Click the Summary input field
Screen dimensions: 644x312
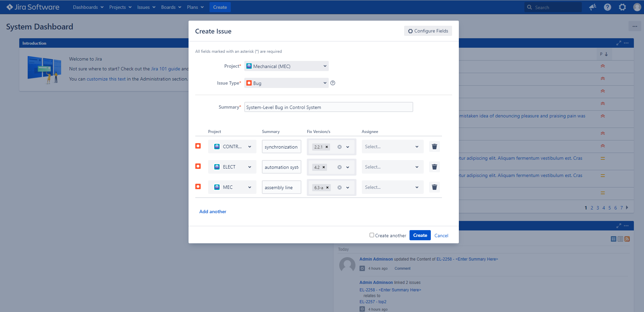coord(329,107)
